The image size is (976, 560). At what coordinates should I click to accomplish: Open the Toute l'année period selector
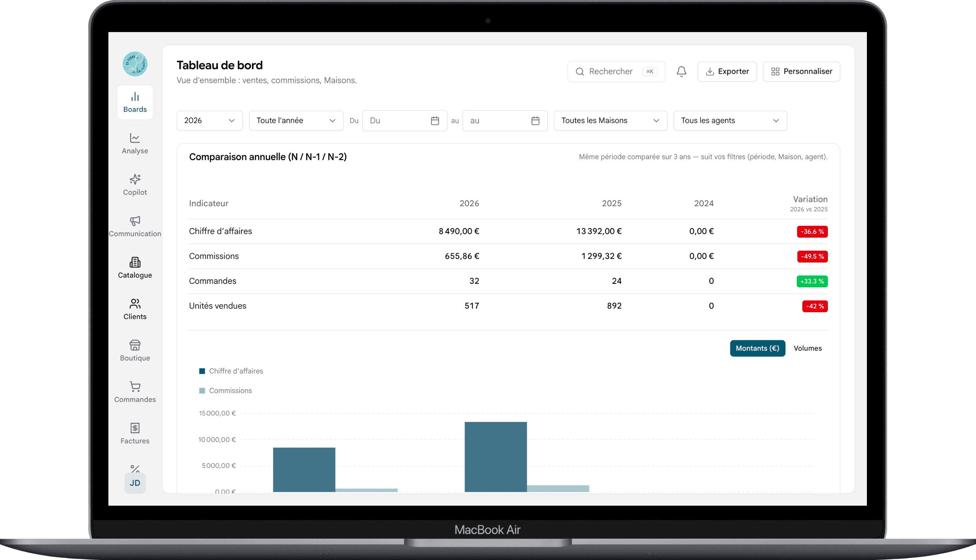pyautogui.click(x=296, y=121)
